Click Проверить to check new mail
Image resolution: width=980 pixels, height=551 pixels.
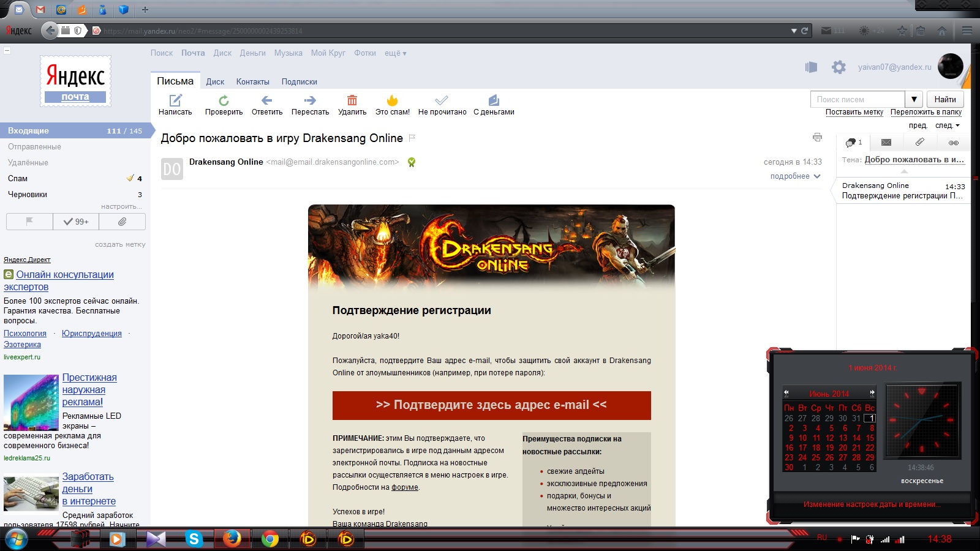coord(224,100)
